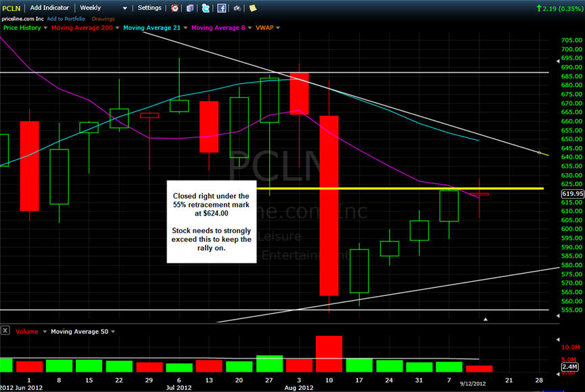Click the alarm clock alert icon
The height and width of the screenshot is (392, 585).
coord(174,8)
